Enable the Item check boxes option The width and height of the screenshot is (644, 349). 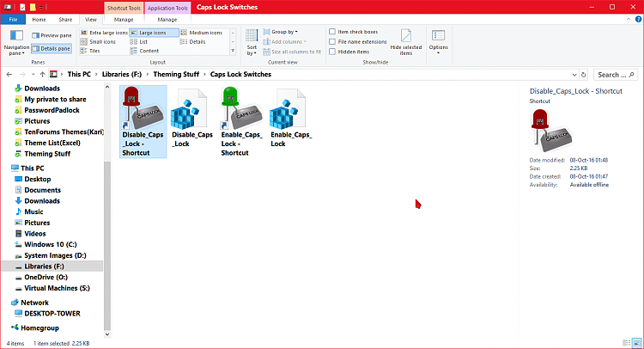(333, 32)
